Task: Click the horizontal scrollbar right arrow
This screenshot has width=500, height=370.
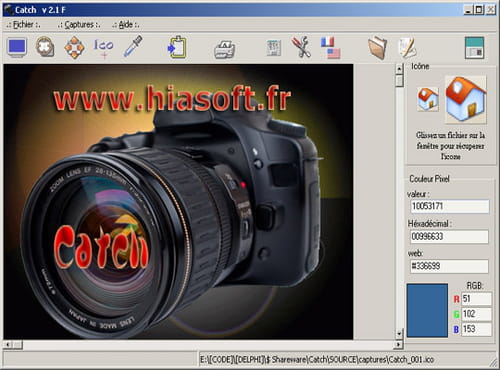Action: pos(399,345)
